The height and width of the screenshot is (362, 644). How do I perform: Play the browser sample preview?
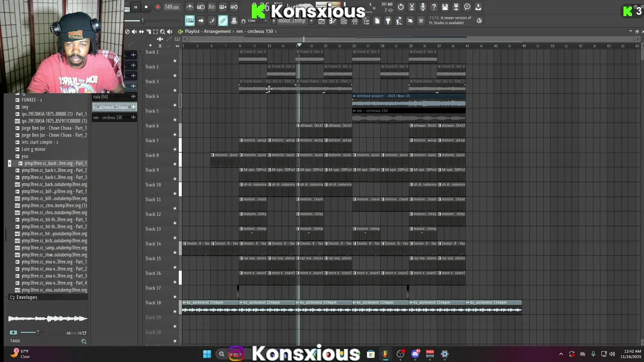pyautogui.click(x=14, y=332)
